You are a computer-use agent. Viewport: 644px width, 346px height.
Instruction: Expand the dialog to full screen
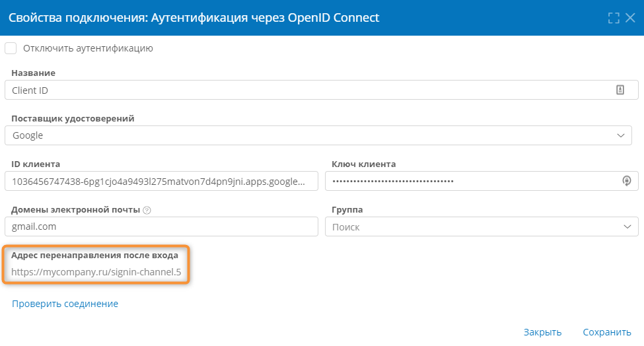pyautogui.click(x=614, y=18)
